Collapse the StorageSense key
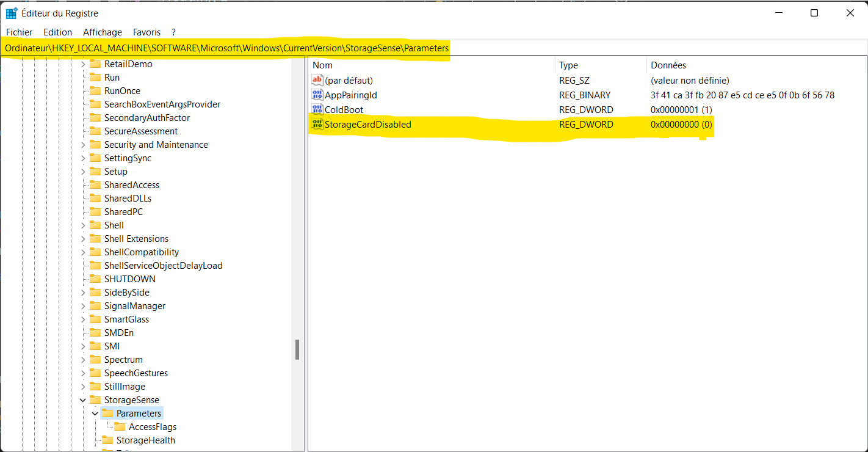Image resolution: width=868 pixels, height=452 pixels. pos(83,400)
